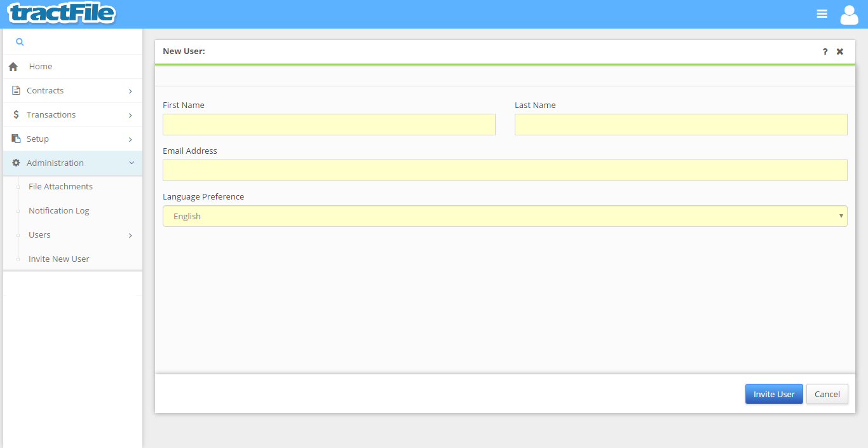Image resolution: width=868 pixels, height=448 pixels.
Task: Select Notification Log menu item
Action: (58, 211)
